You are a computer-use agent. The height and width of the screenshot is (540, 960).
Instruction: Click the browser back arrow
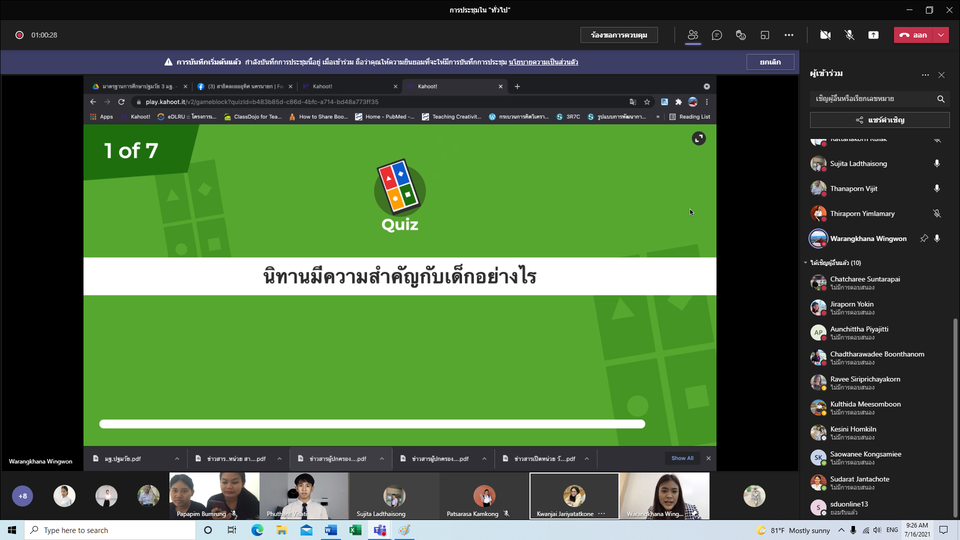coord(93,102)
